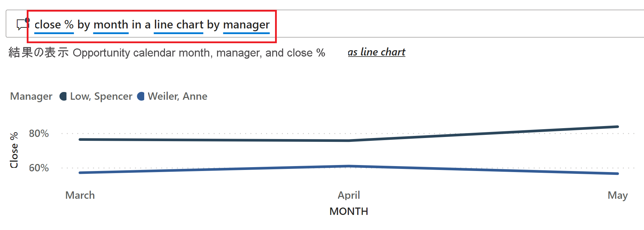Click the 80% y-axis tick label
The image size is (644, 230).
tap(39, 133)
